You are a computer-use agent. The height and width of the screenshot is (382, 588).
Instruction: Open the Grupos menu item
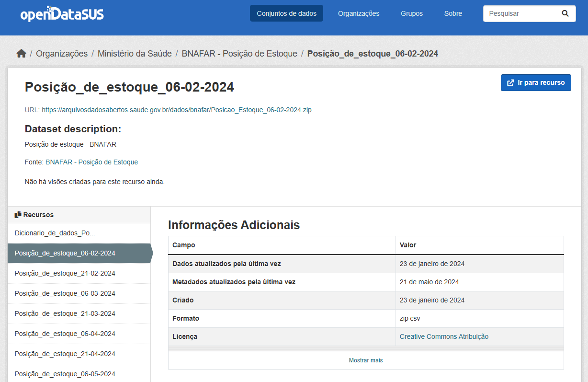412,13
